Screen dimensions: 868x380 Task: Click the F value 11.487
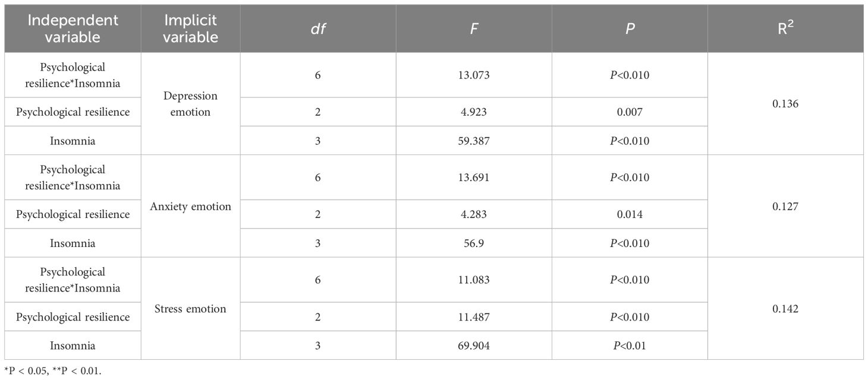coord(474,316)
